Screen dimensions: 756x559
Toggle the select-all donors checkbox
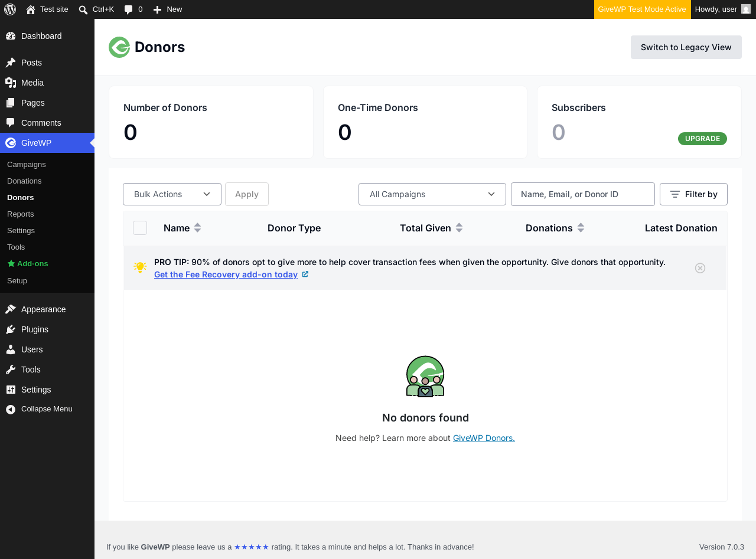pyautogui.click(x=140, y=228)
